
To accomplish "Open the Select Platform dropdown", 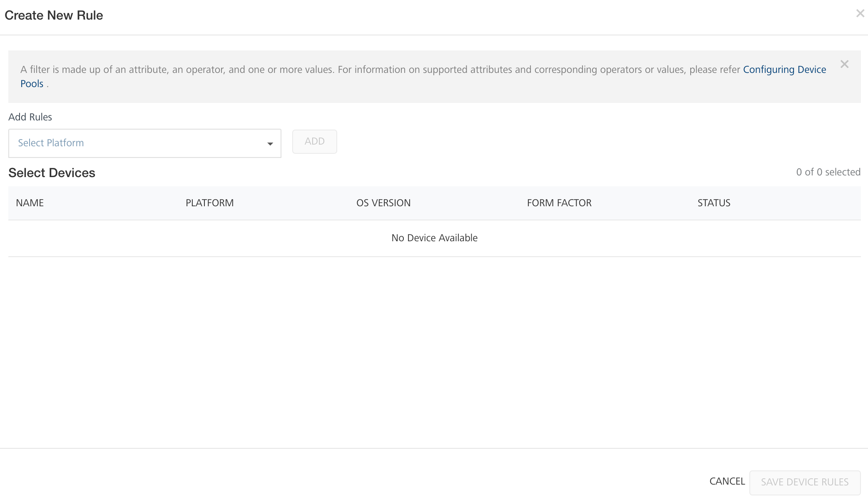I will [x=144, y=143].
